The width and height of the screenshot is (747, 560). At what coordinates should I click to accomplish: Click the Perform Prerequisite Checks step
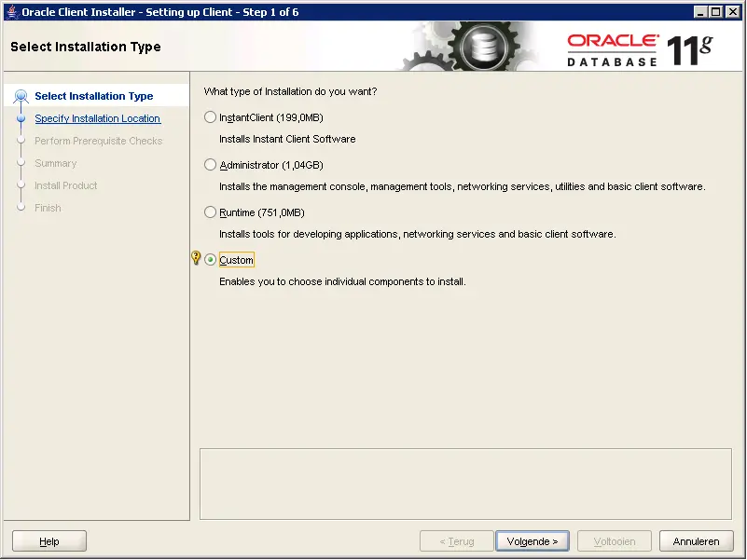98,141
